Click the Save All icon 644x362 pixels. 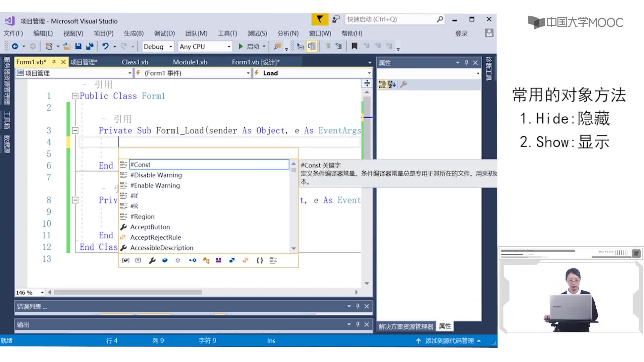(x=89, y=46)
